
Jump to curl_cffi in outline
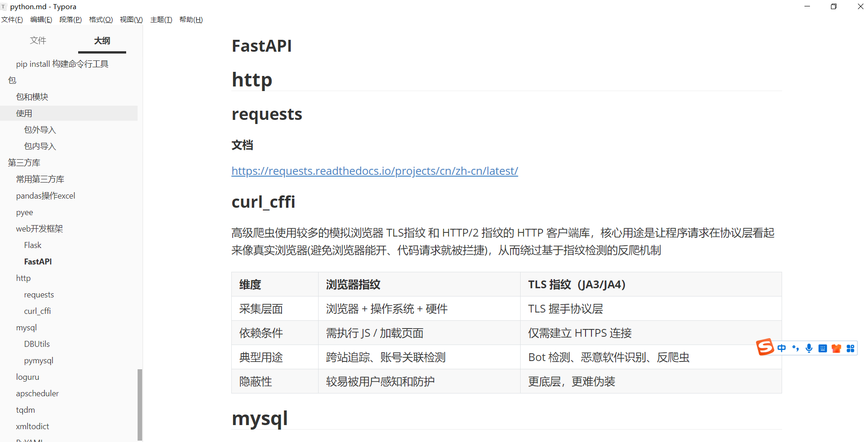37,311
